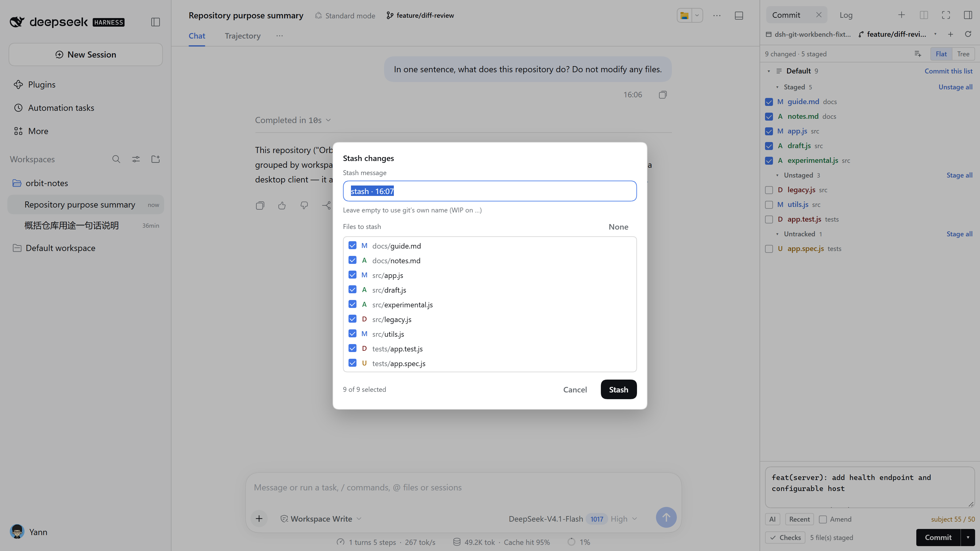Uncheck tests/app.spec.js in stash file list

pyautogui.click(x=352, y=363)
